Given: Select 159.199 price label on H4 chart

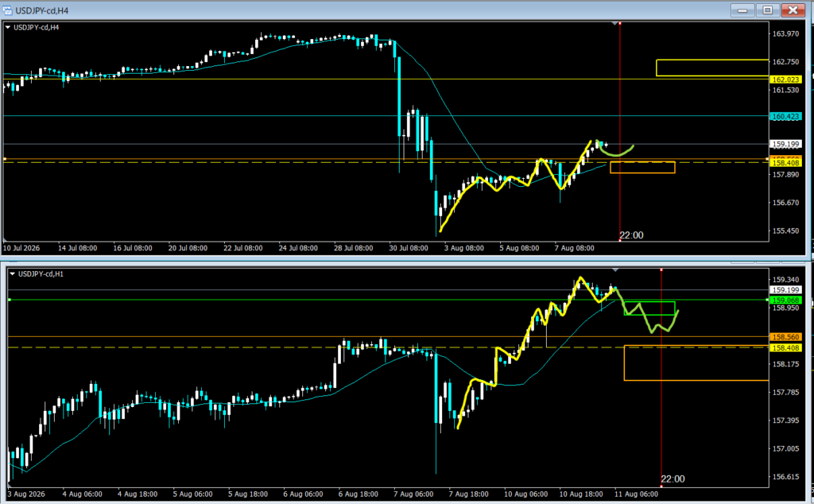Looking at the screenshot, I should (786, 145).
